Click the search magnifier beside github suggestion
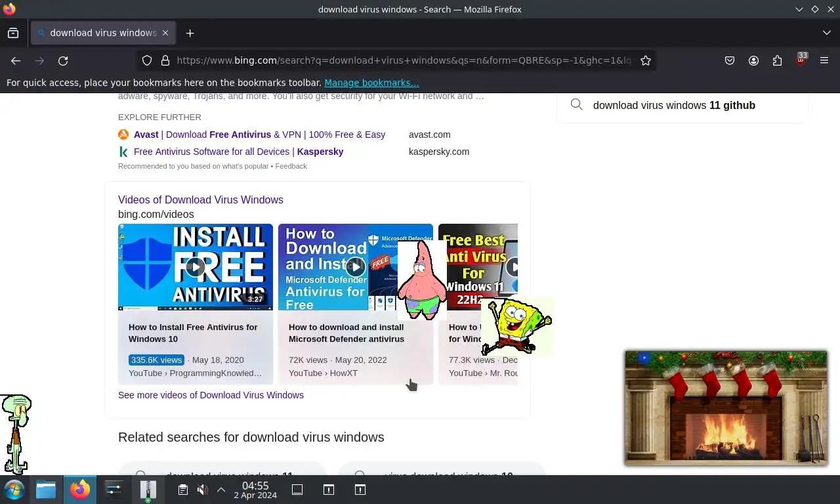Image resolution: width=840 pixels, height=504 pixels. click(577, 104)
